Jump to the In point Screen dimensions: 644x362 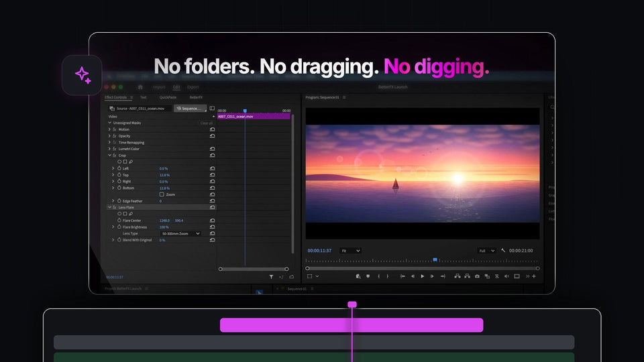point(402,276)
